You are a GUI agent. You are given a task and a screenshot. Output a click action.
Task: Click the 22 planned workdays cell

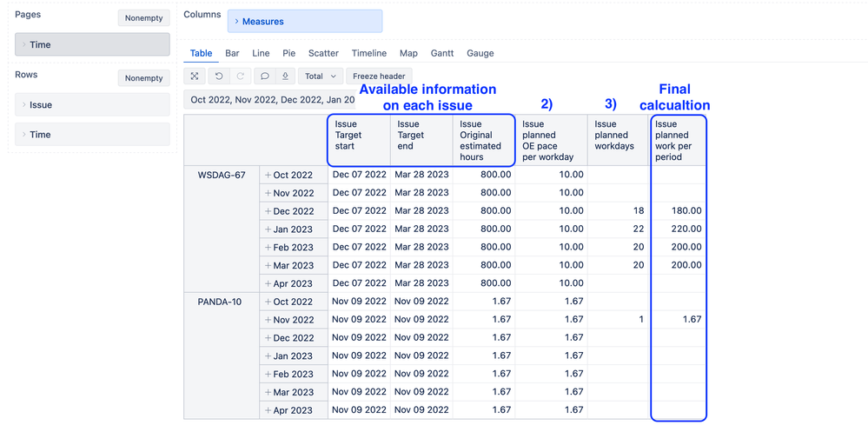coord(619,229)
